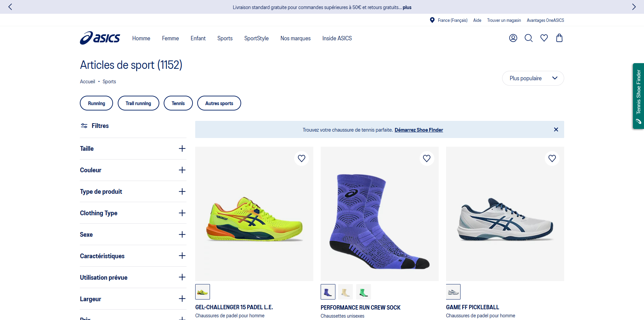644x320 pixels.
Task: Expand the Utilisation prévue filter
Action: (133, 277)
